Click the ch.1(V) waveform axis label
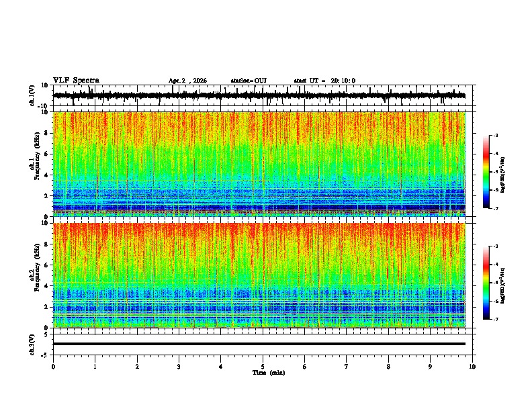Viewport: 532px width, 411px height. pyautogui.click(x=32, y=95)
